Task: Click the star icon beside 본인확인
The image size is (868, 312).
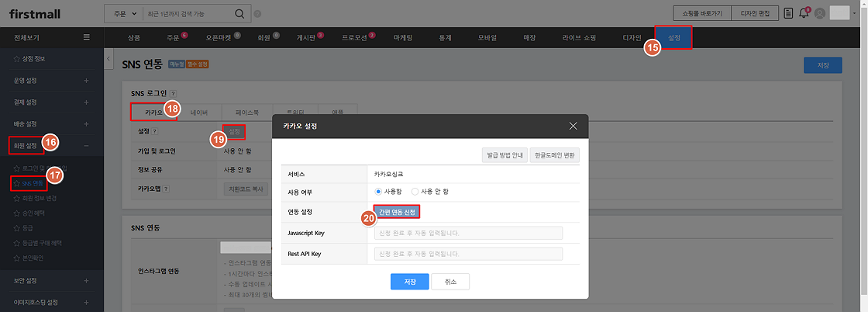Action: click(16, 258)
